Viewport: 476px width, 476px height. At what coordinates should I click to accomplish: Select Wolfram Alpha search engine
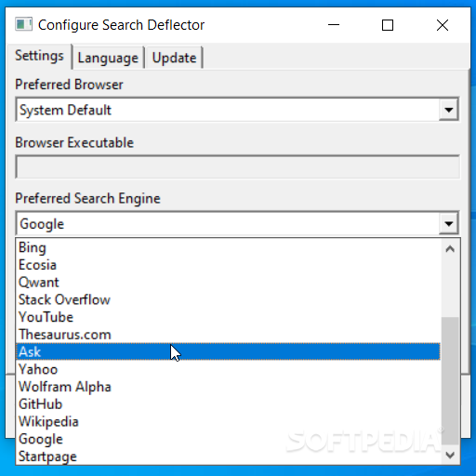point(228,387)
